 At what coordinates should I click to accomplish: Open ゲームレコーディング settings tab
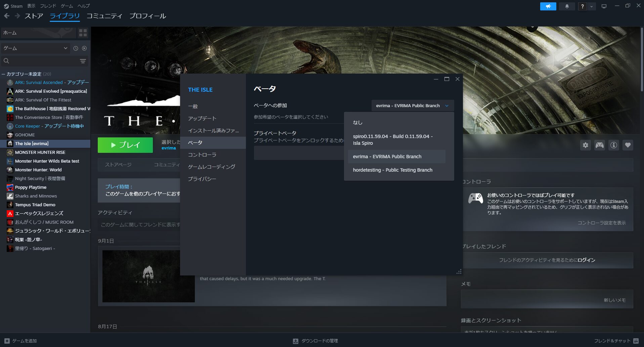(x=213, y=167)
